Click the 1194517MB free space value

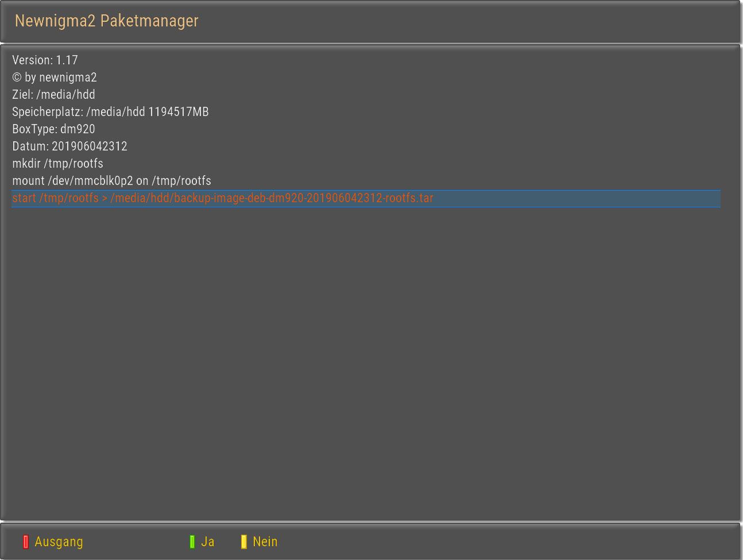(x=179, y=112)
